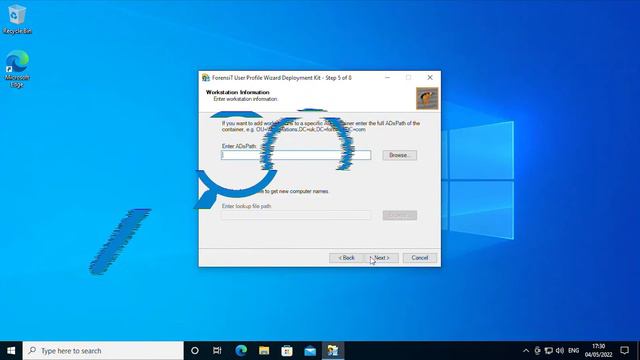Viewport: 640px width, 360px height.
Task: Go back with the < Back button
Action: (x=347, y=258)
